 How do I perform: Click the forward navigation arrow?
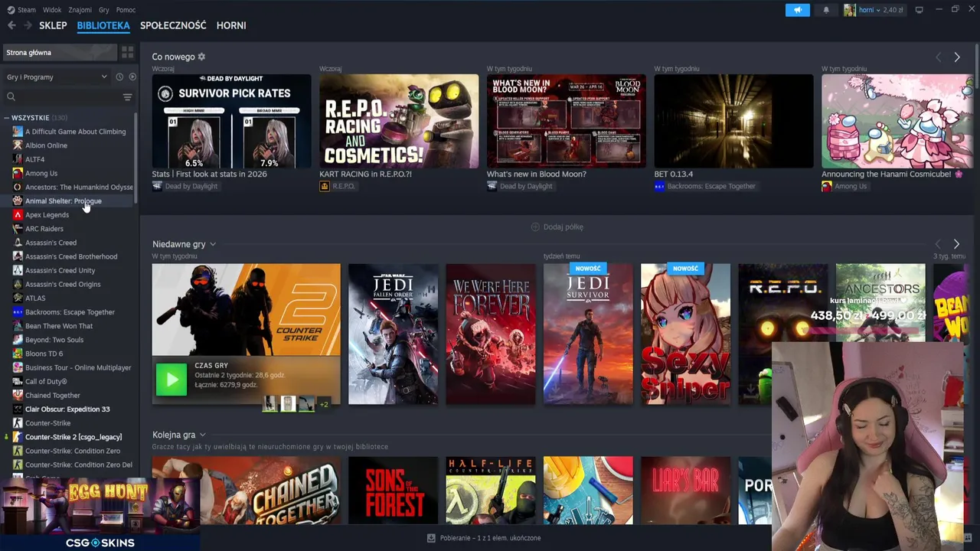[x=28, y=25]
